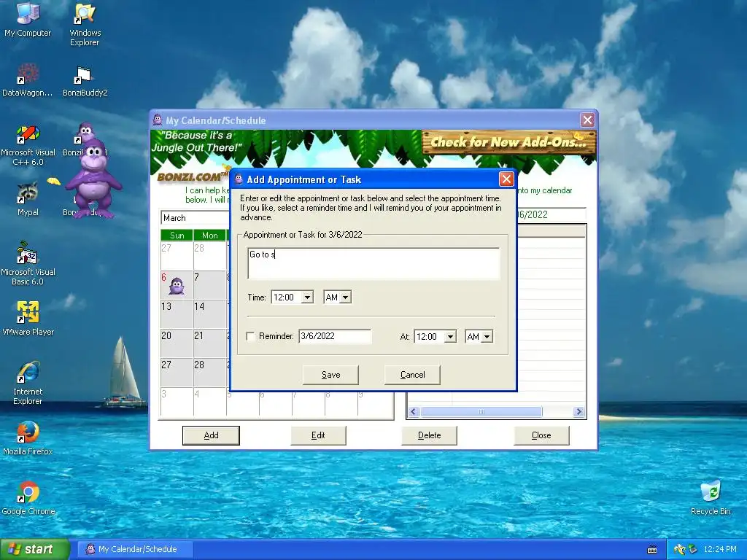The width and height of the screenshot is (747, 560).
Task: Click the first system tray icon
Action: tap(679, 549)
